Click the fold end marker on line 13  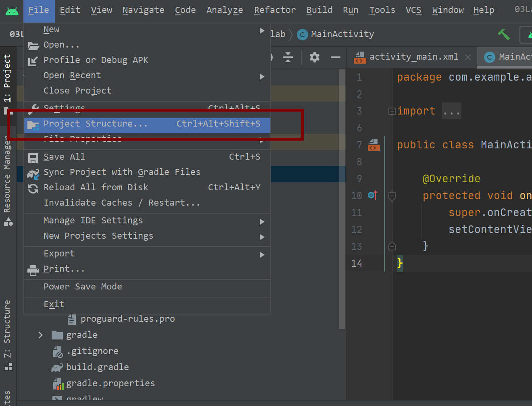[392, 246]
